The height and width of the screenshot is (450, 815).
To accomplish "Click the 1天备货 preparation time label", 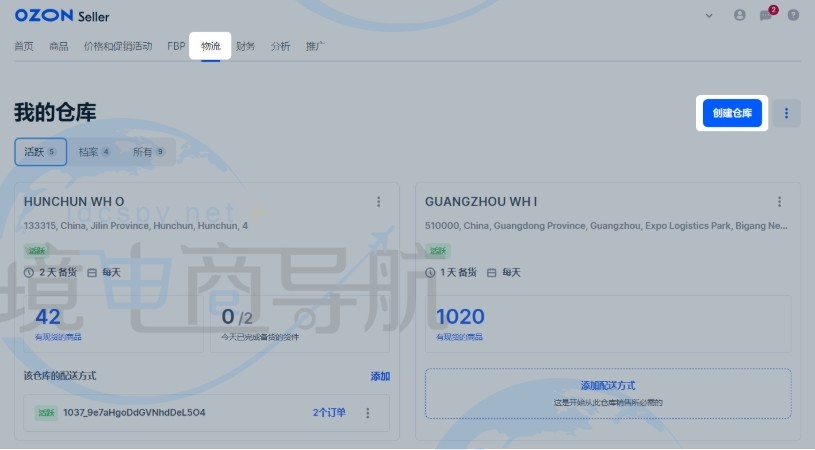I will click(x=458, y=272).
